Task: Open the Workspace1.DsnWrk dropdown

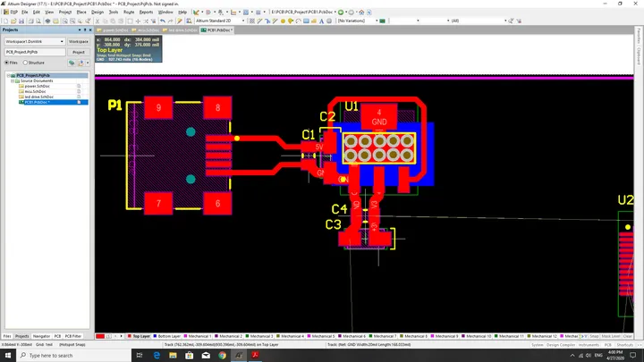Action: tap(35, 41)
